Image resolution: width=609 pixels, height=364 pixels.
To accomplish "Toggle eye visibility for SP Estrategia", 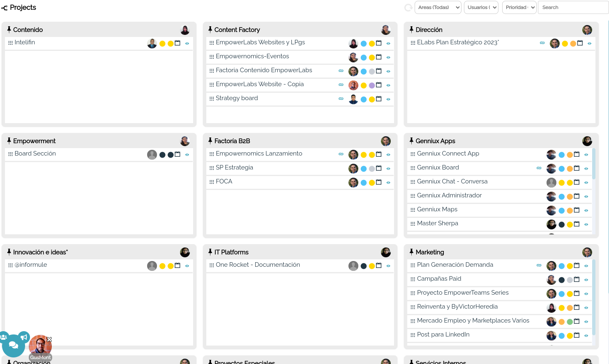I will click(388, 168).
